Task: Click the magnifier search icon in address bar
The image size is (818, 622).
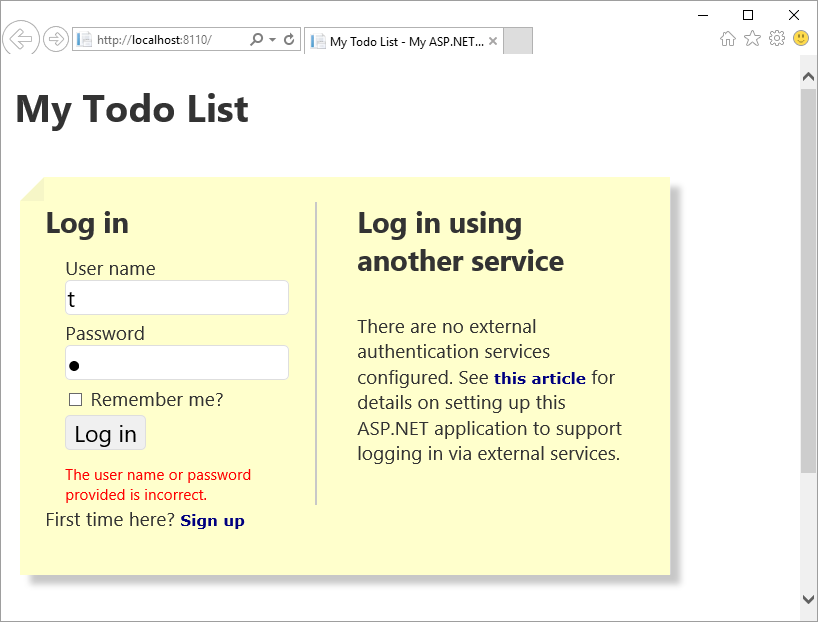Action: coord(256,40)
